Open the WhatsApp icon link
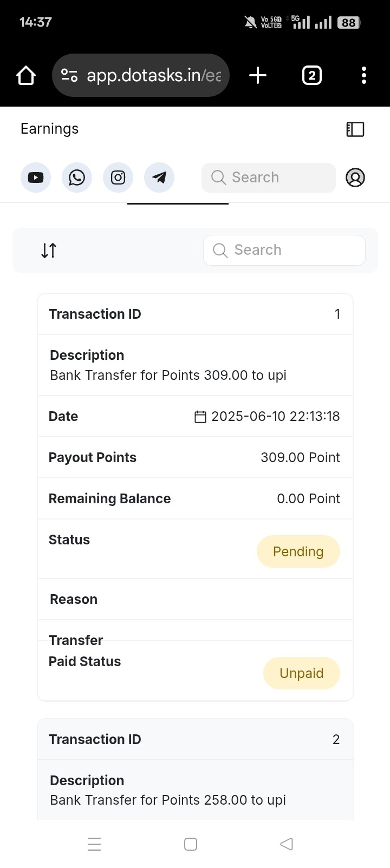The image size is (390, 868). click(77, 177)
